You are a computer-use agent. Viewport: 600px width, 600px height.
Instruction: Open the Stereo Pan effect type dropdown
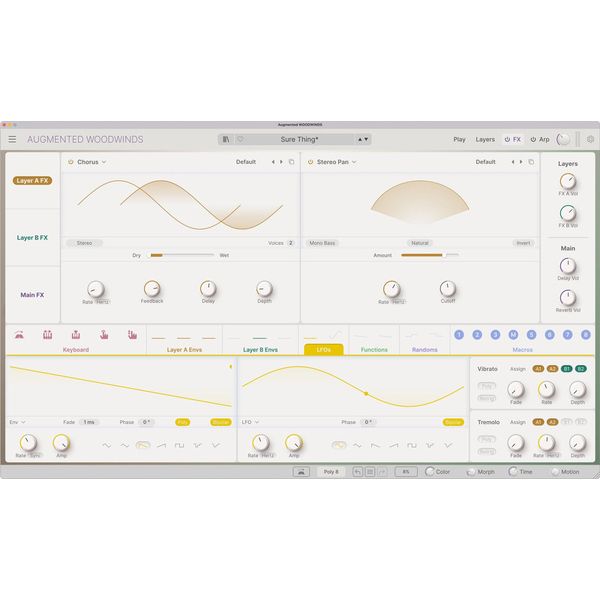[336, 162]
